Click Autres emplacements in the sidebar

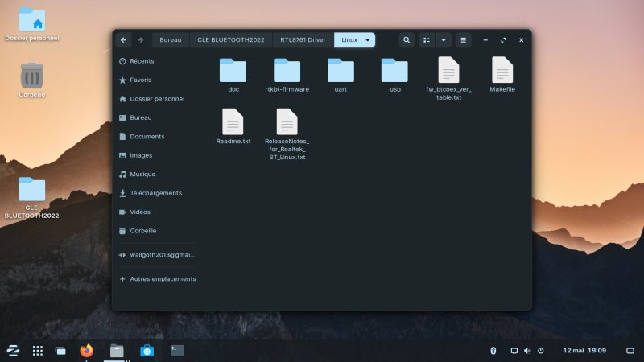coord(163,279)
